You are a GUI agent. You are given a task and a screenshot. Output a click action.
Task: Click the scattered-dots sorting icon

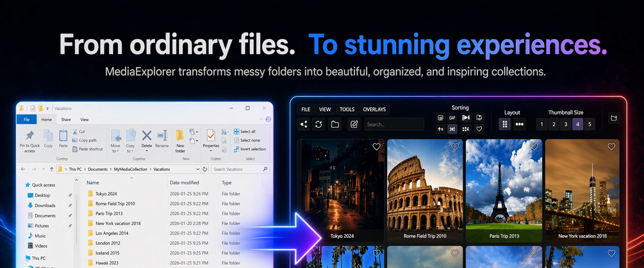pos(465,129)
